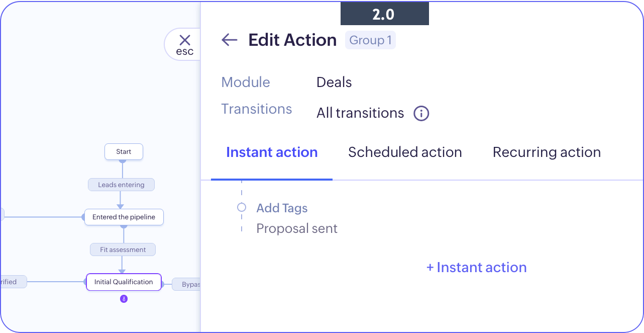Click the Bypass transition label
This screenshot has height=333, width=644.
[x=187, y=284]
